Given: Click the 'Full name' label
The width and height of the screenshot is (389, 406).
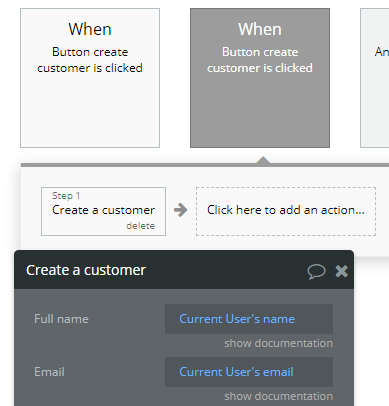Looking at the screenshot, I should coord(61,319).
